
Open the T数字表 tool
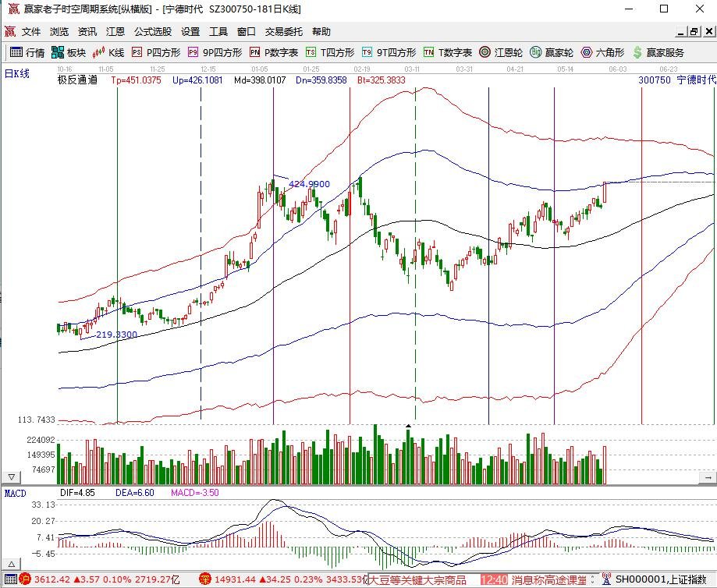coord(448,52)
